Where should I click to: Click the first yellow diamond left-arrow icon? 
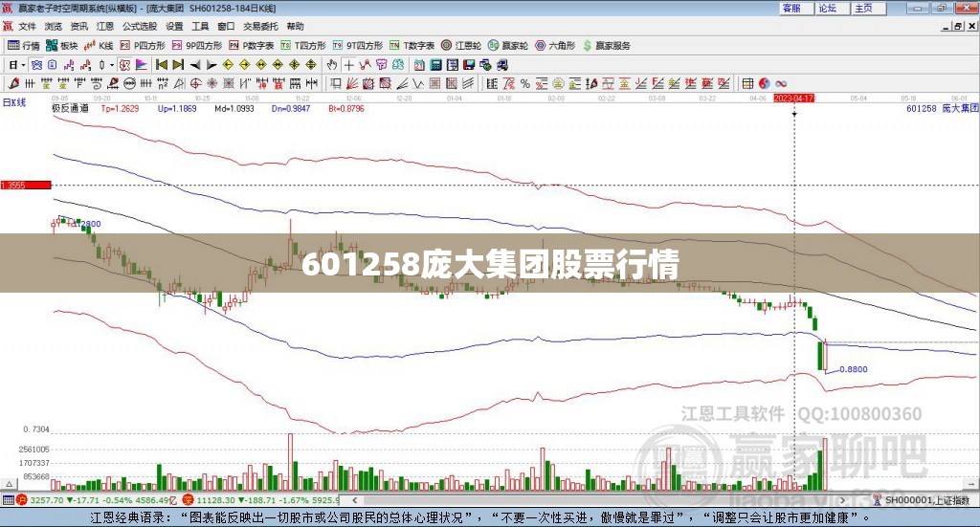[x=228, y=65]
